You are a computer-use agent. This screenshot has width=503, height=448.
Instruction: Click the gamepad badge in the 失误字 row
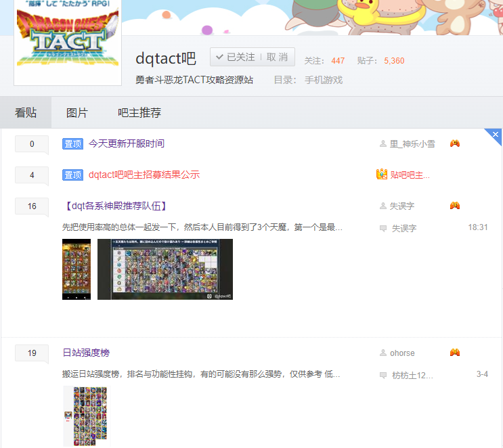point(454,205)
